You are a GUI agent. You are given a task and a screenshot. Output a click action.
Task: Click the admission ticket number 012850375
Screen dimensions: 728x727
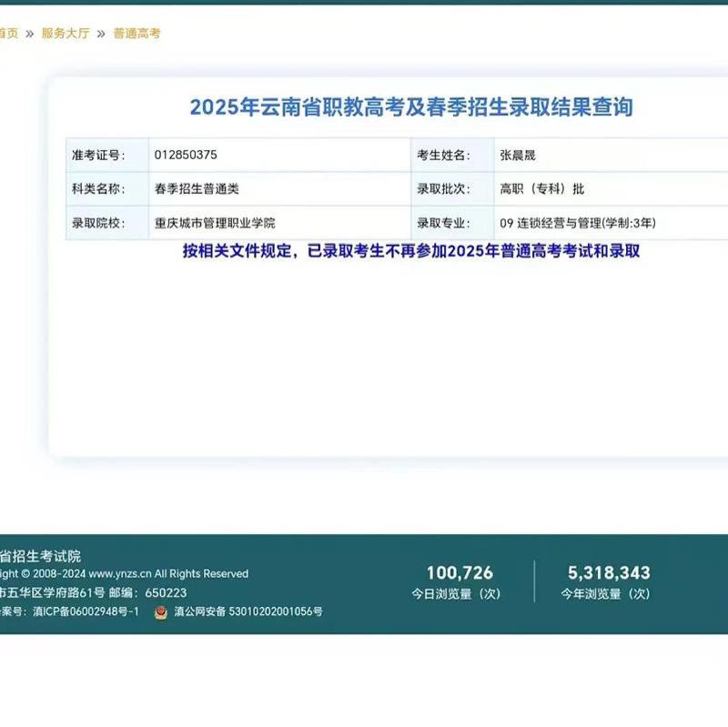click(x=186, y=155)
